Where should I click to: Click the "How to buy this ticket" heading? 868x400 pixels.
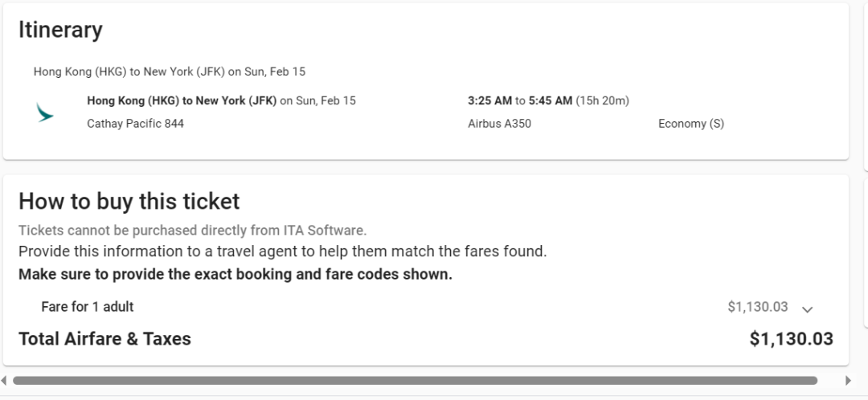pyautogui.click(x=129, y=201)
